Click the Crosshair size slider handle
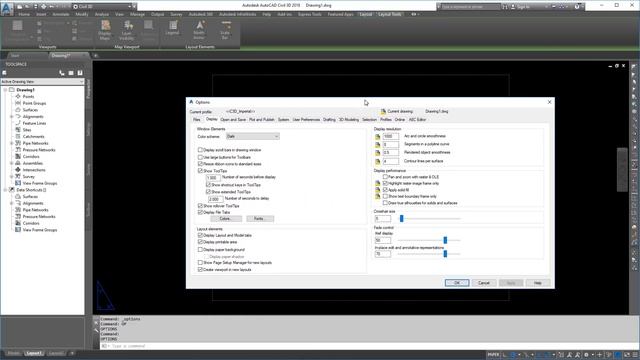The image size is (640, 360). pyautogui.click(x=402, y=219)
